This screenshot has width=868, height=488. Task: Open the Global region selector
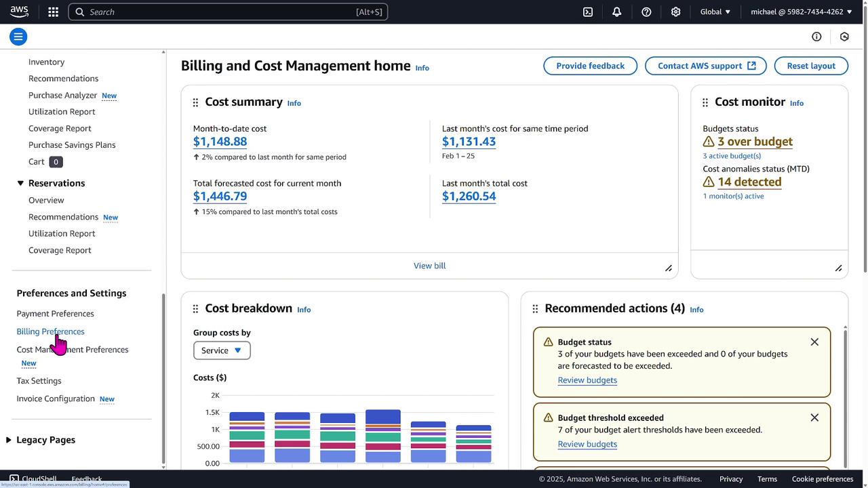(715, 12)
